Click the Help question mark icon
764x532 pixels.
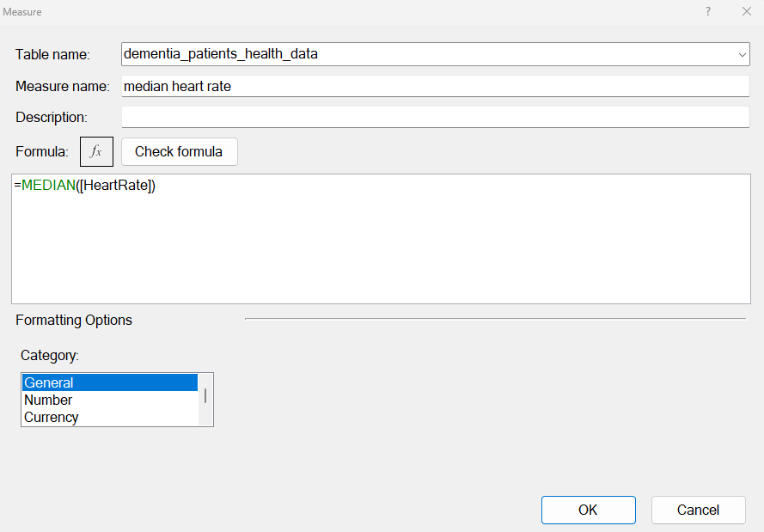tap(707, 11)
